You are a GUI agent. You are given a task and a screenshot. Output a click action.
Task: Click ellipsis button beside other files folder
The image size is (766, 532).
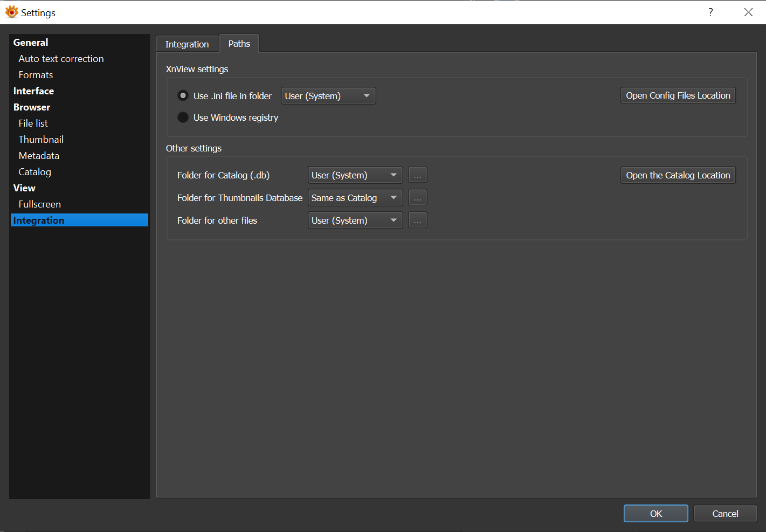coord(417,220)
